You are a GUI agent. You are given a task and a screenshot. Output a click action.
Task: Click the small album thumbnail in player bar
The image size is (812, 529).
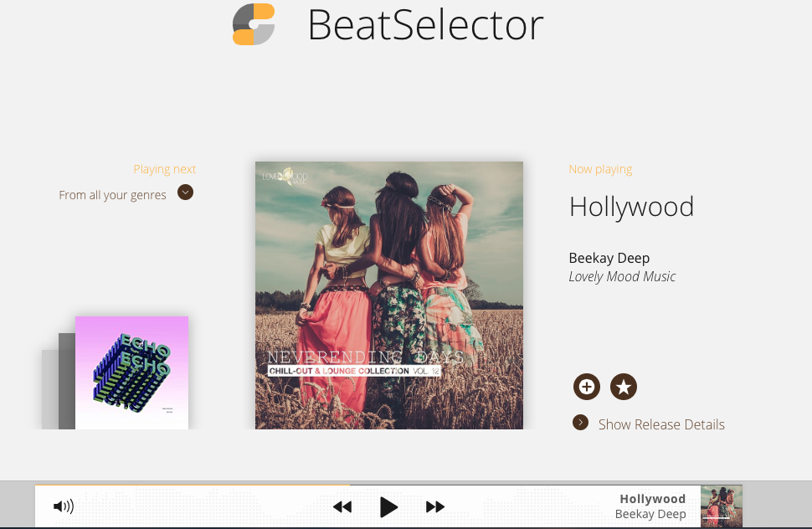coord(722,506)
